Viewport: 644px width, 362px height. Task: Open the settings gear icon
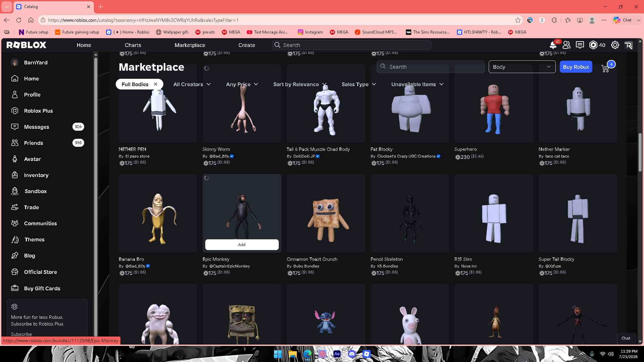pos(615,45)
